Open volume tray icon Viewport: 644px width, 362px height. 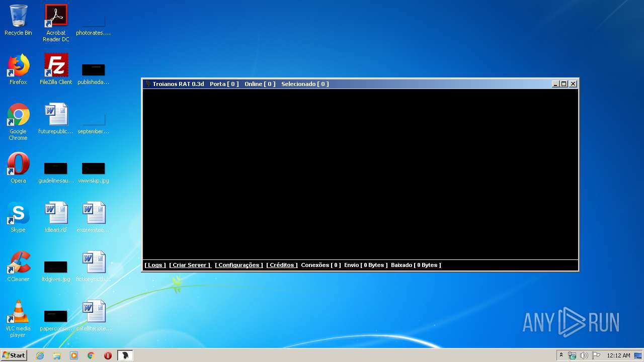[x=584, y=355]
